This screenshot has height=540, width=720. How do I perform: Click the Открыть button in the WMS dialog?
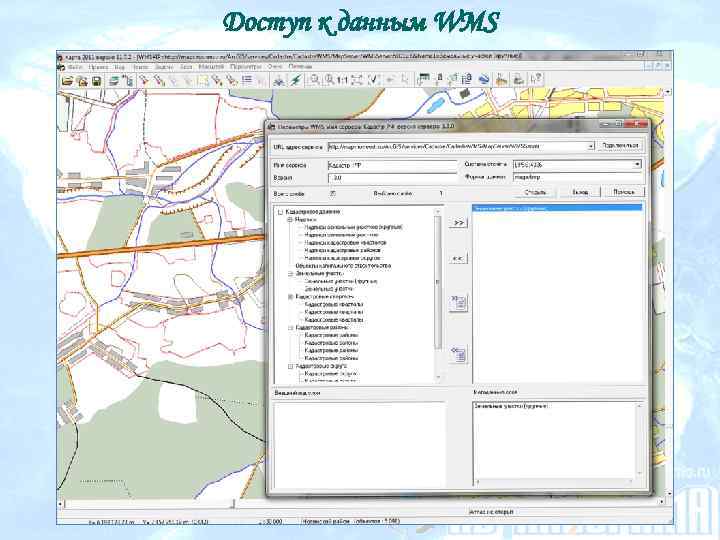coord(535,192)
